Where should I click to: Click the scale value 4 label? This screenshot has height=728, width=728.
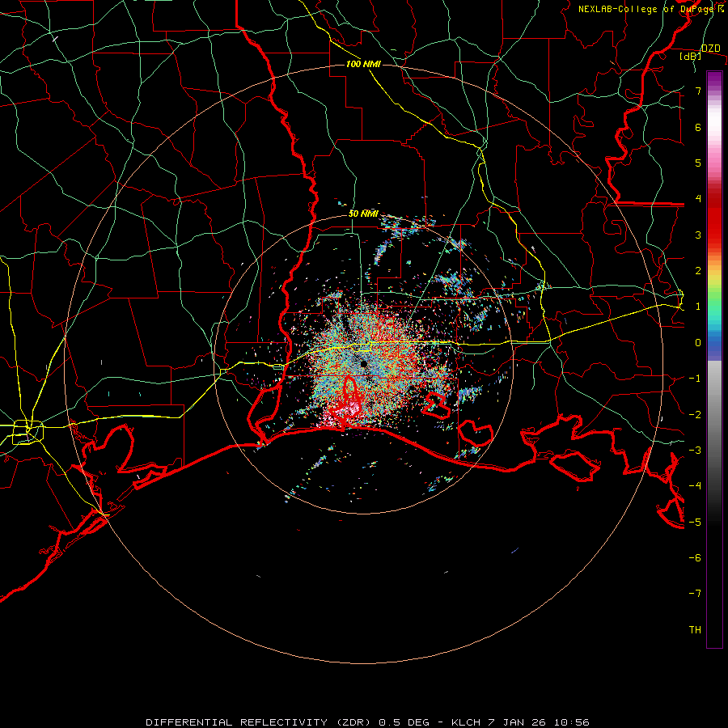click(x=698, y=199)
